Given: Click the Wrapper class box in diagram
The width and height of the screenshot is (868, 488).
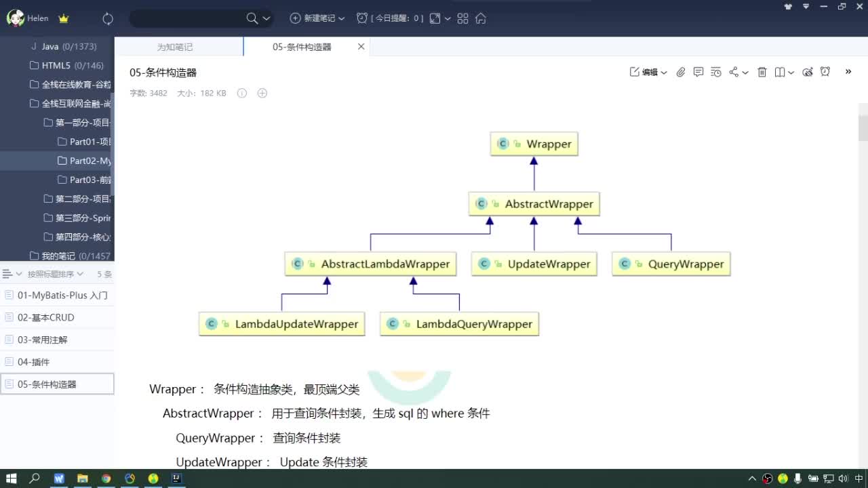Looking at the screenshot, I should [x=534, y=144].
